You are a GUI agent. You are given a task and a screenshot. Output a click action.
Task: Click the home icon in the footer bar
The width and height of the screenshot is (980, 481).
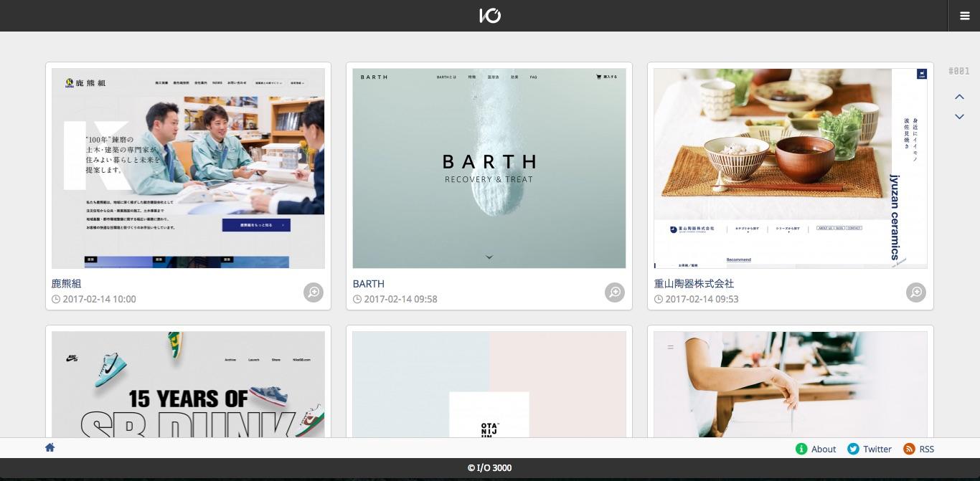point(50,447)
